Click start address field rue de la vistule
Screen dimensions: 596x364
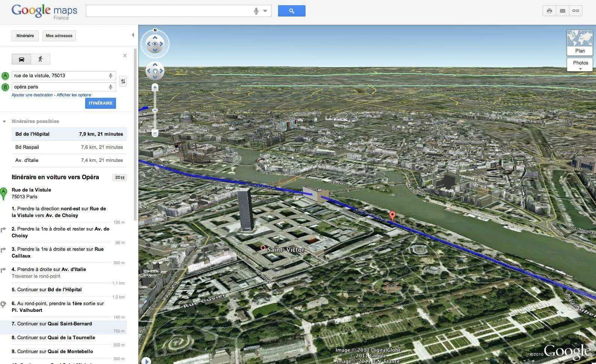coord(63,76)
